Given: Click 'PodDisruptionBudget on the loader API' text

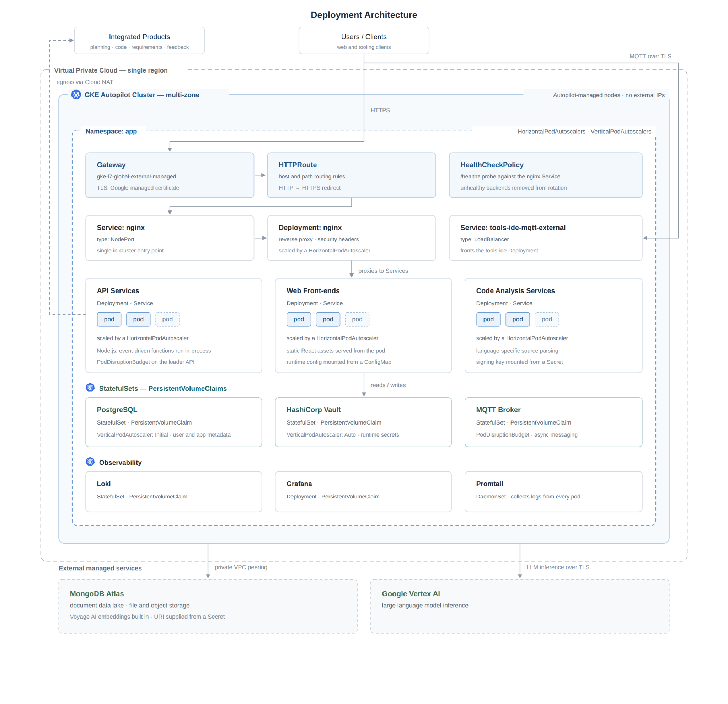Looking at the screenshot, I should coord(146,362).
